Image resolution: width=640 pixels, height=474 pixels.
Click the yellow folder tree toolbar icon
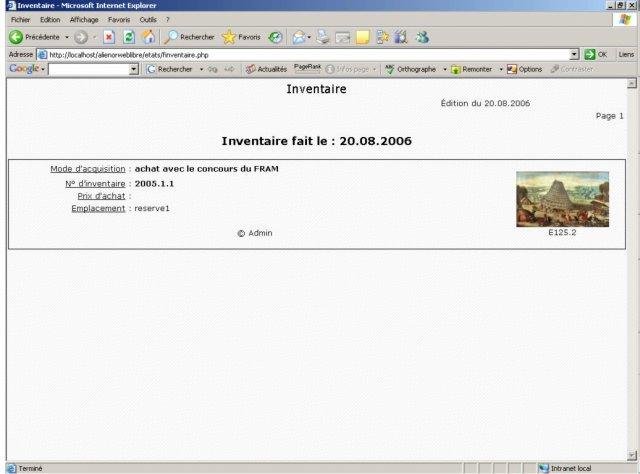tap(382, 37)
